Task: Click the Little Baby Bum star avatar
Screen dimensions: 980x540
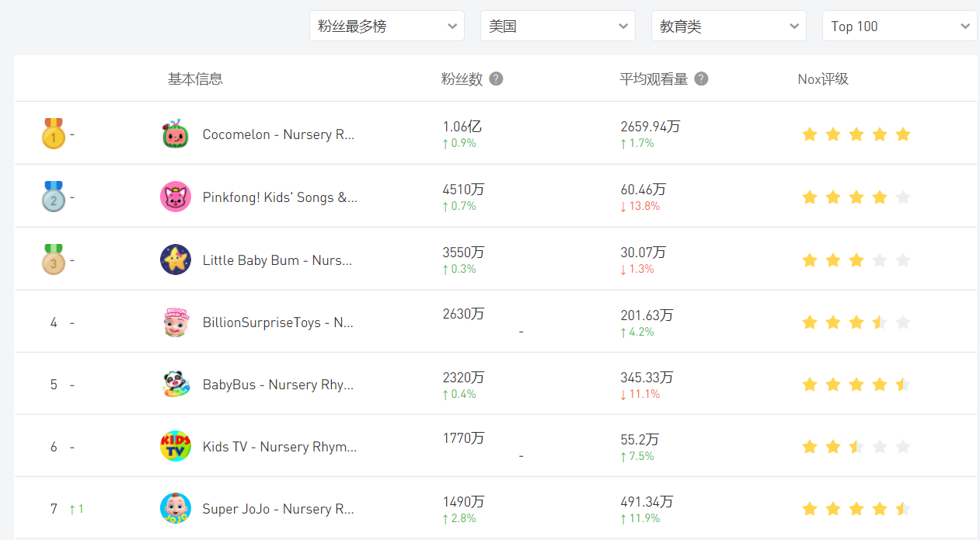Action: pyautogui.click(x=176, y=260)
